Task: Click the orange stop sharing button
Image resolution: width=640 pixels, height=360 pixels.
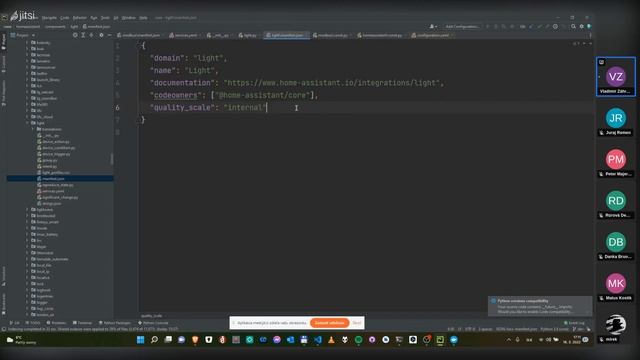Action: [329, 323]
